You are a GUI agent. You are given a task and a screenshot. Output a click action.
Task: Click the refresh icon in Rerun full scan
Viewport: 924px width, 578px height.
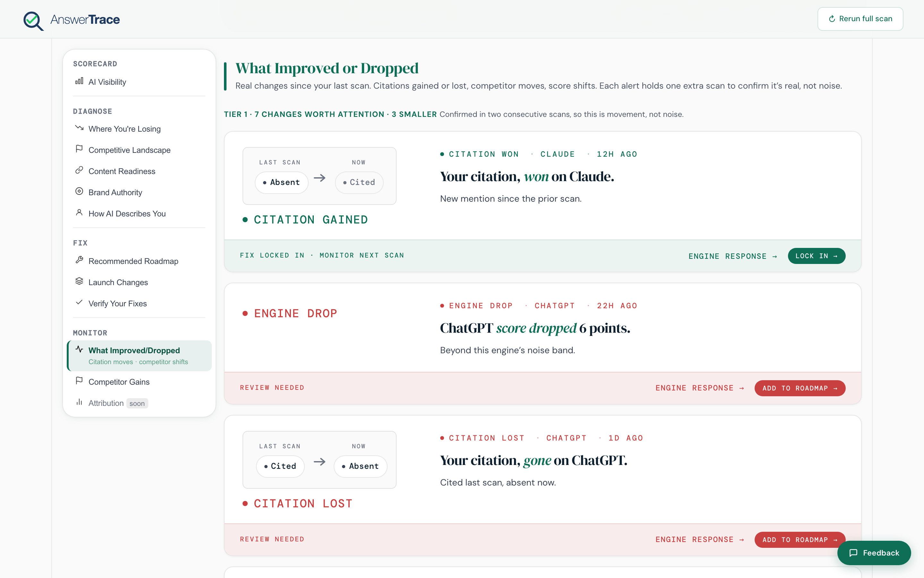[832, 19]
